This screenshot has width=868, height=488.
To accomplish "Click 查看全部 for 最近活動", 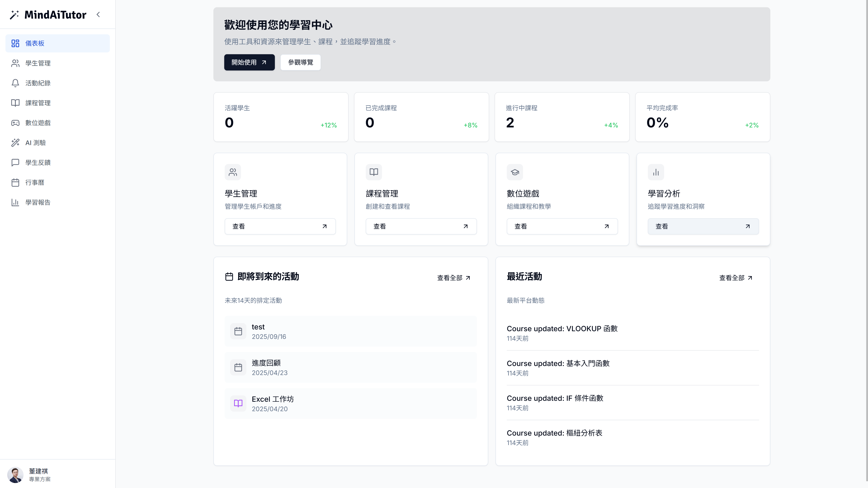I will pyautogui.click(x=735, y=278).
